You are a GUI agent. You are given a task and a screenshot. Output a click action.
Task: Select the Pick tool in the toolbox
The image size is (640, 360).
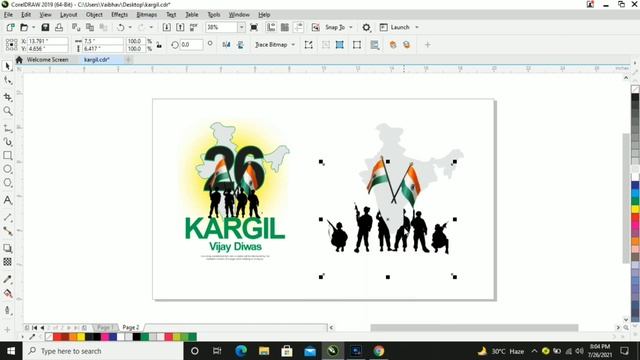pyautogui.click(x=7, y=66)
